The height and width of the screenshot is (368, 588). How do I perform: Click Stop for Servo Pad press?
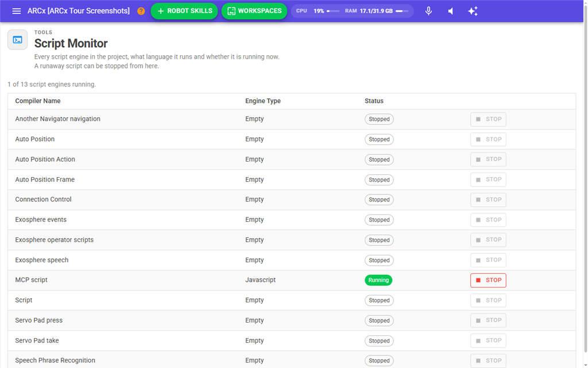488,320
